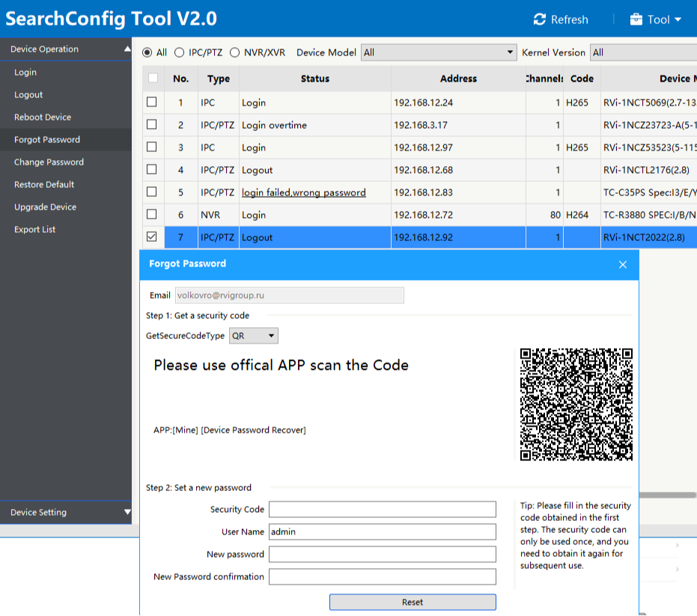The width and height of the screenshot is (697, 616).
Task: Toggle the select-all header checkbox
Action: 153,78
